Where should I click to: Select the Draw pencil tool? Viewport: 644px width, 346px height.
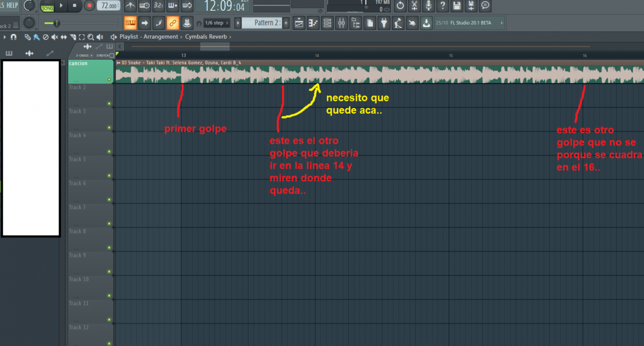pyautogui.click(x=27, y=37)
